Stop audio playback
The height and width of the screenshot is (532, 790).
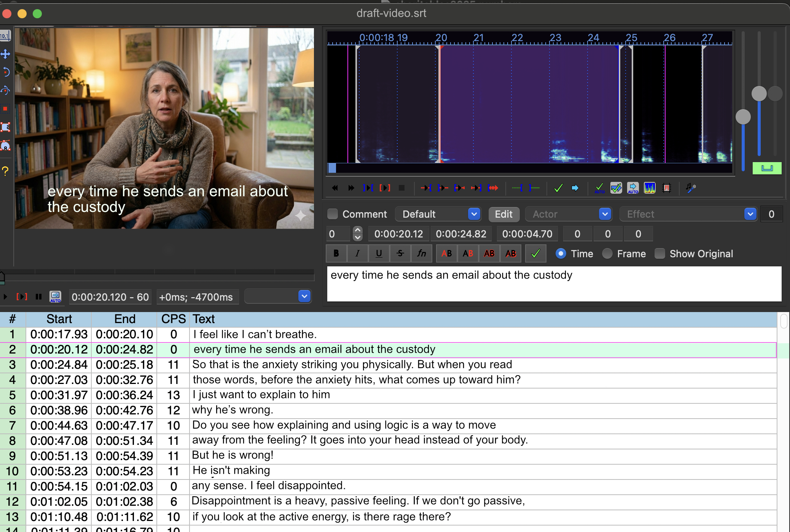pyautogui.click(x=402, y=188)
